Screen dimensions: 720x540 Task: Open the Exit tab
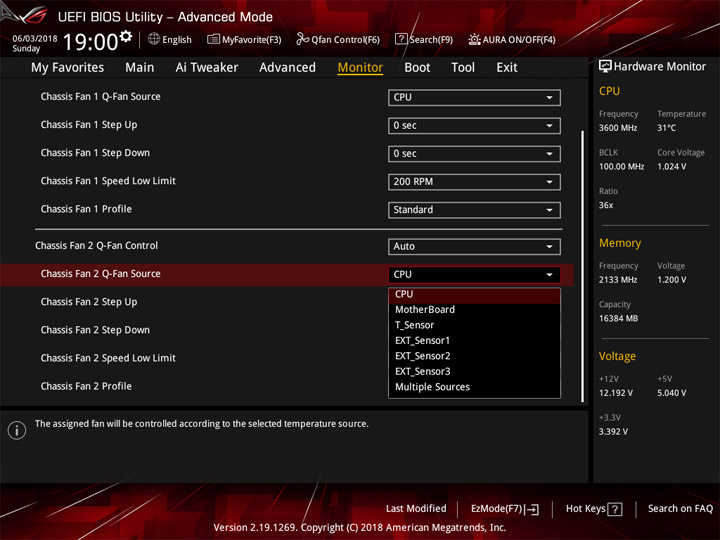[x=507, y=68]
